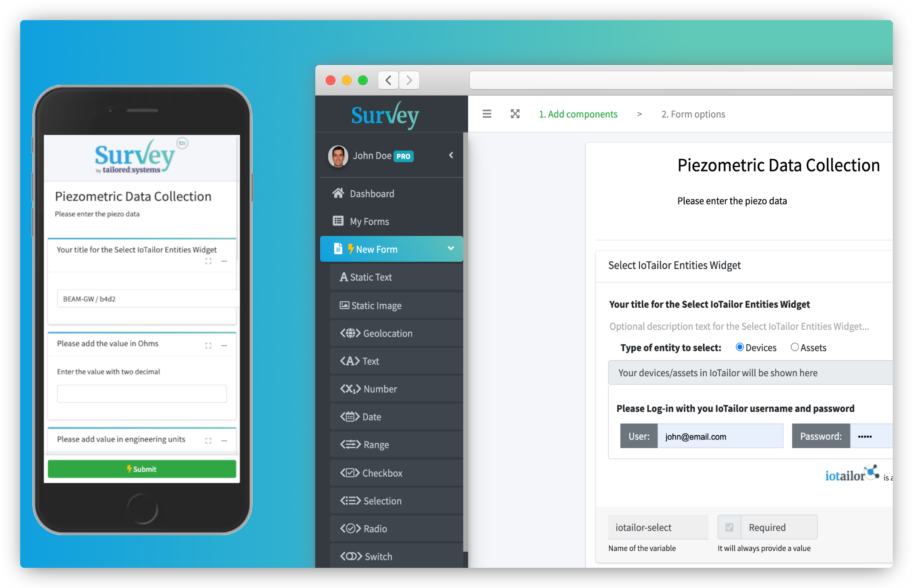Click the fullscreen expand arrows icon
Viewport: 913px width, 588px height.
click(515, 114)
